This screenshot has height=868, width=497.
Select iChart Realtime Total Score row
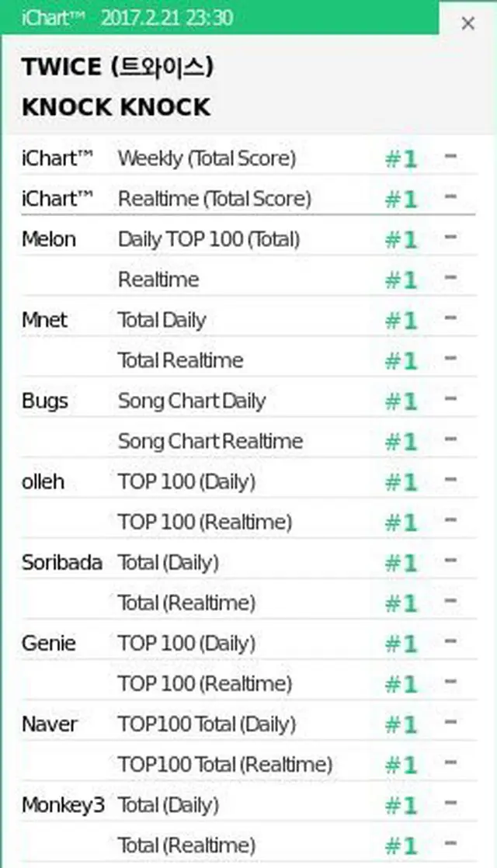248,199
